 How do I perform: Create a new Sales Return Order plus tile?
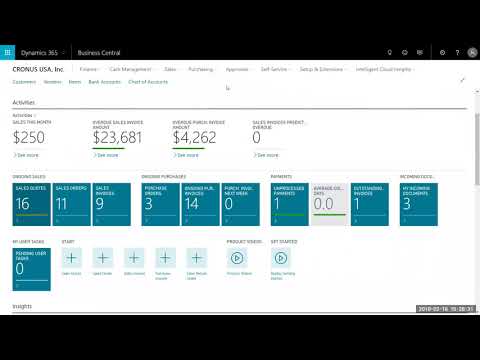[197, 258]
